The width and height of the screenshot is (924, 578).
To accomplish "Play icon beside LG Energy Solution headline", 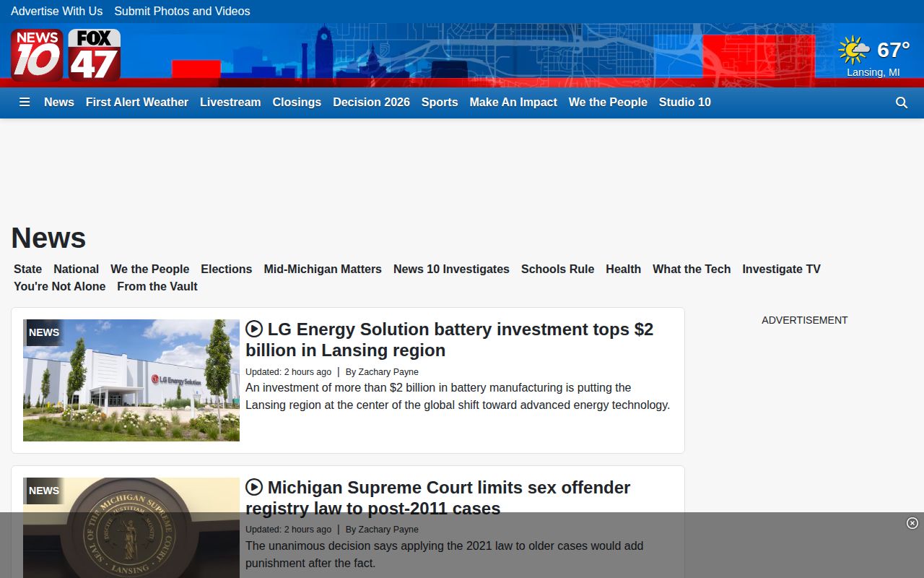I will point(254,329).
